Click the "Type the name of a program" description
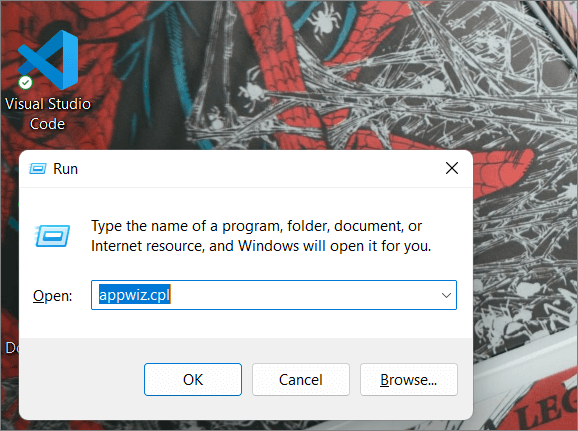This screenshot has width=578, height=431. click(x=261, y=236)
